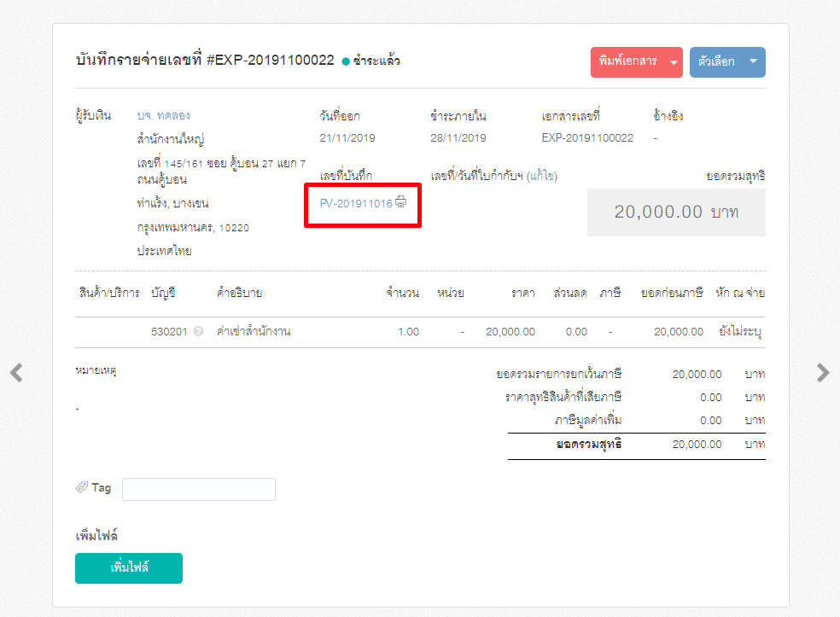Click the title บันทึกรายจ่ายเลขที่ #EXP-20191100022
The width and height of the screenshot is (840, 617).
point(205,60)
